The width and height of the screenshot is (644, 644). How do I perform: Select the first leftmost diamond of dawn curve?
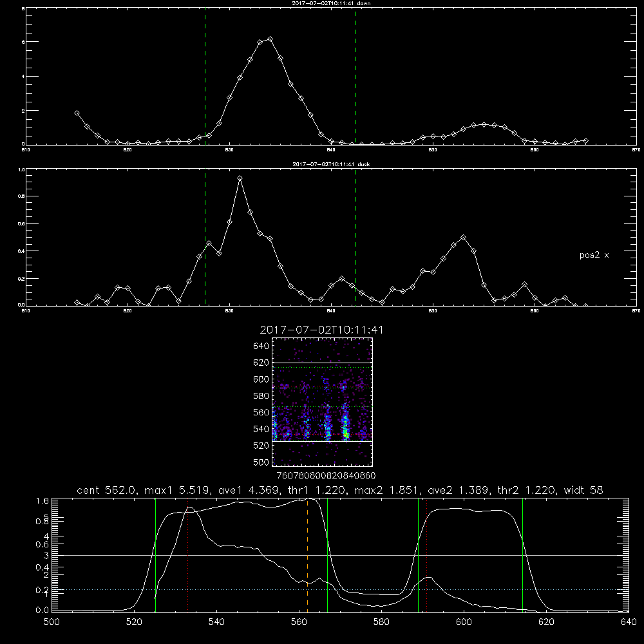coord(77,113)
